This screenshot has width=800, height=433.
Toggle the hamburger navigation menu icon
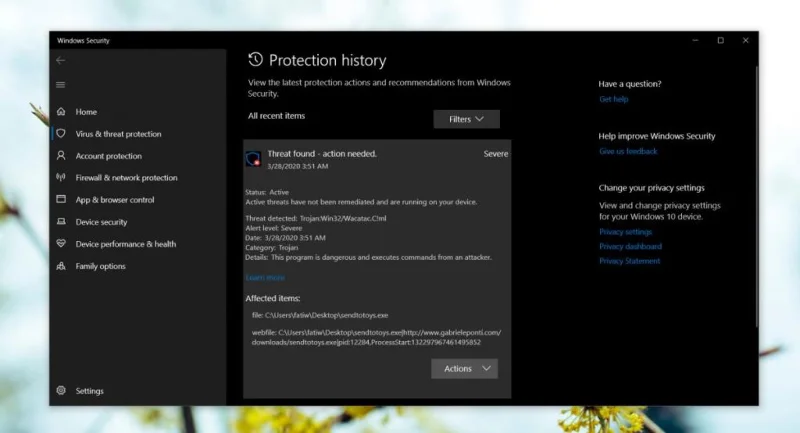[x=61, y=85]
